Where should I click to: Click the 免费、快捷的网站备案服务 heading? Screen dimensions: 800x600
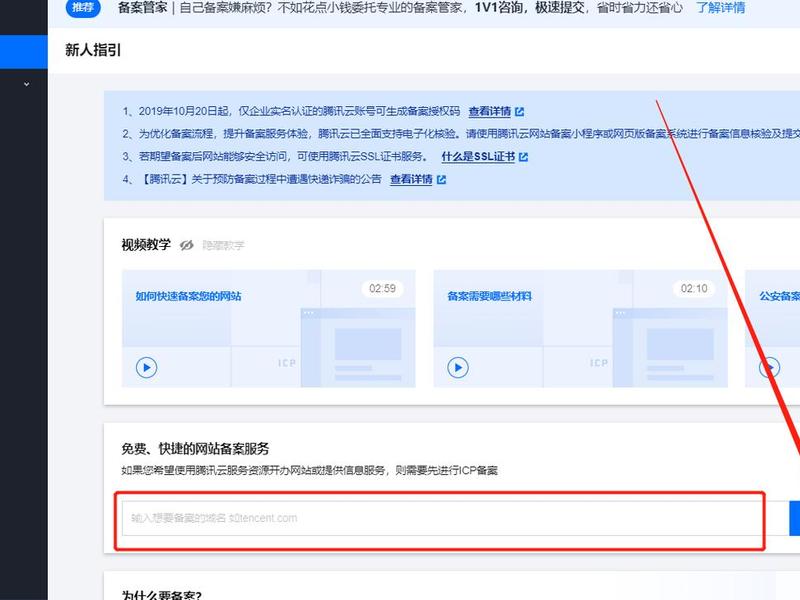(x=195, y=448)
